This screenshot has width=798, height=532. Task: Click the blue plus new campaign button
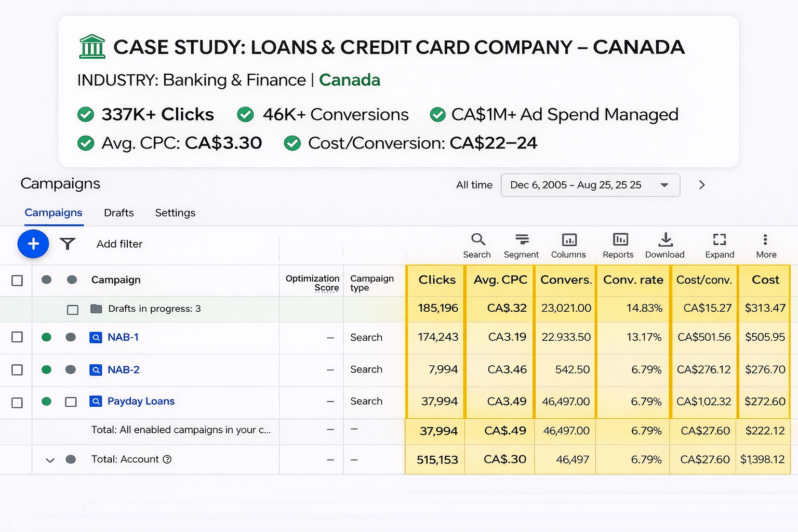point(33,244)
